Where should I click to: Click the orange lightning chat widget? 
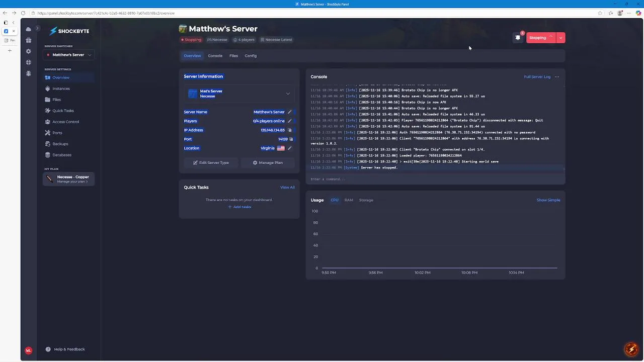tap(631, 349)
